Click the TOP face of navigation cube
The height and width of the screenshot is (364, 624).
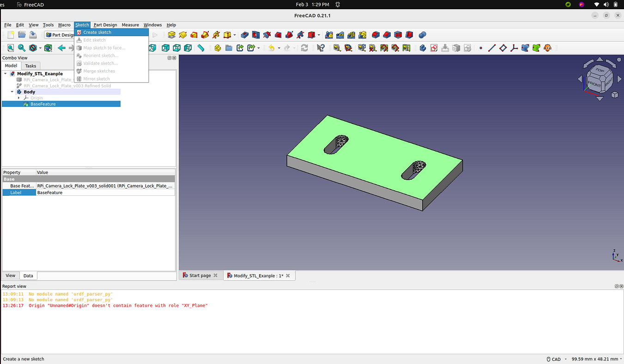point(600,70)
